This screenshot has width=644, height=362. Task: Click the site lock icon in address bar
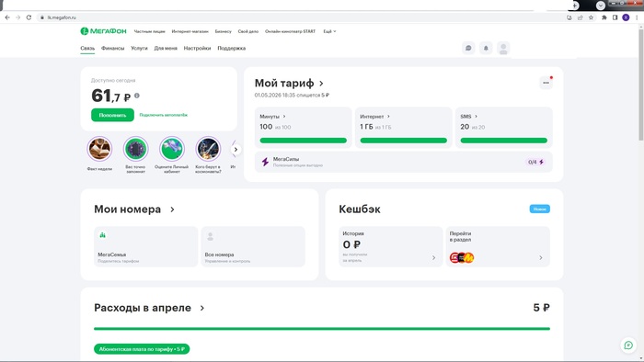point(42,17)
